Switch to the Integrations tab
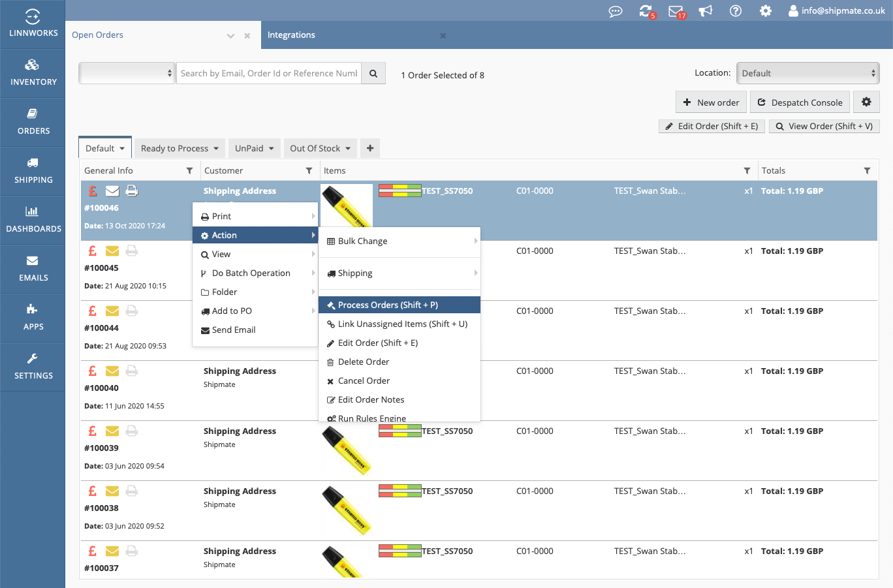This screenshot has height=588, width=893. (291, 35)
